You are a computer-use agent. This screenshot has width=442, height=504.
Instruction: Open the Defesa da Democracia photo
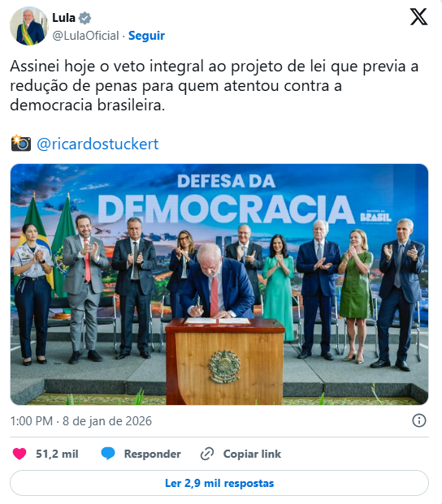pyautogui.click(x=219, y=285)
